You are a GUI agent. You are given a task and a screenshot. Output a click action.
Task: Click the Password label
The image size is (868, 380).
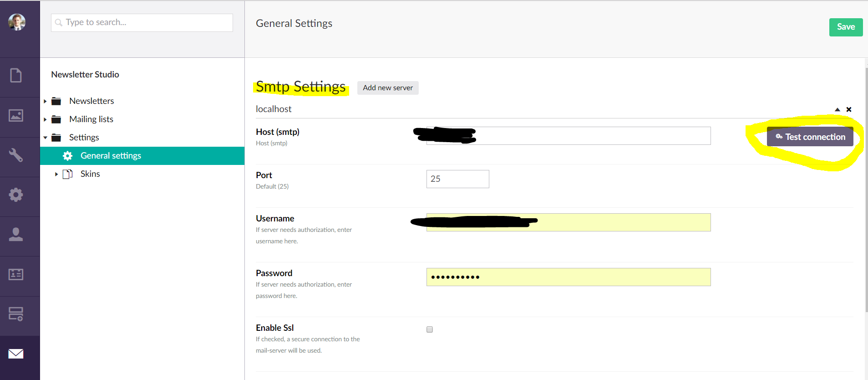[274, 273]
